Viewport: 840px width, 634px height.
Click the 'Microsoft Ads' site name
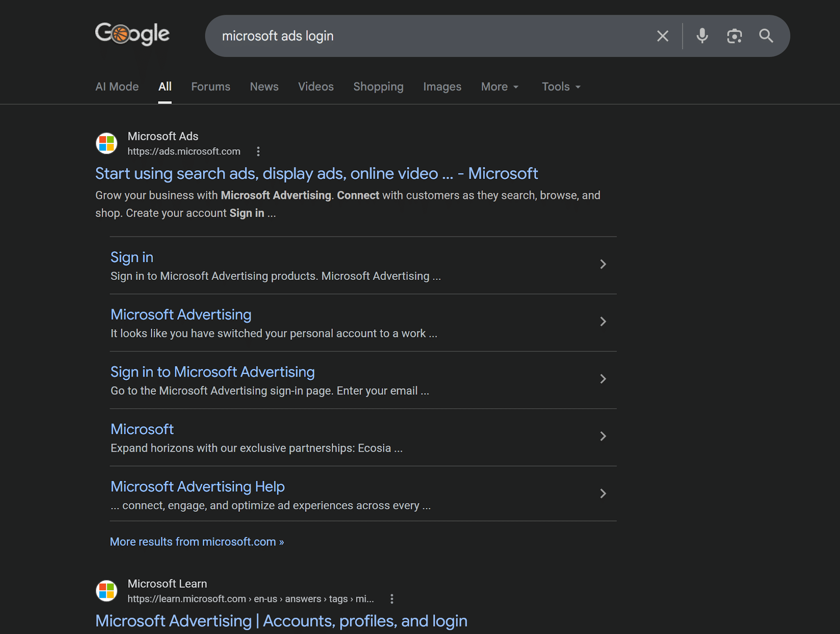(163, 136)
